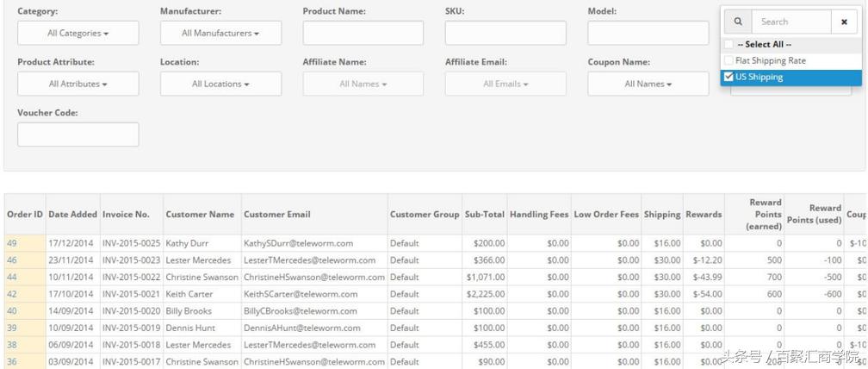Open the All Categories dropdown

coord(77,34)
